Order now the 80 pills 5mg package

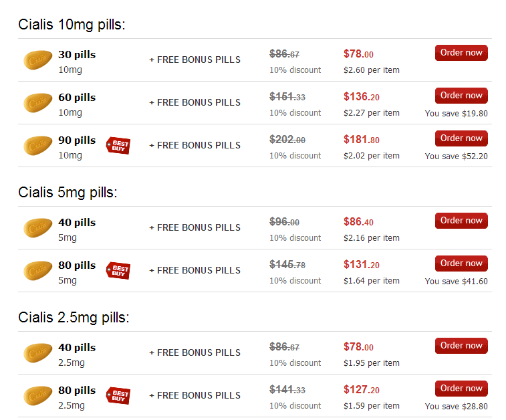pyautogui.click(x=461, y=264)
